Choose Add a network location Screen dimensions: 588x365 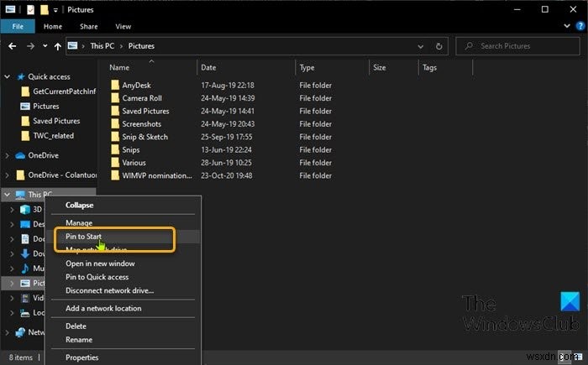pyautogui.click(x=103, y=308)
